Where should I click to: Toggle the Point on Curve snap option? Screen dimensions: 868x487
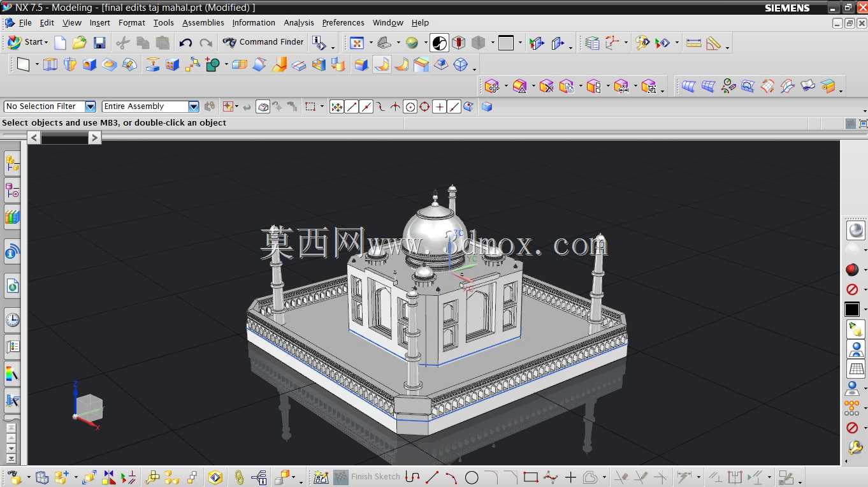pyautogui.click(x=454, y=106)
